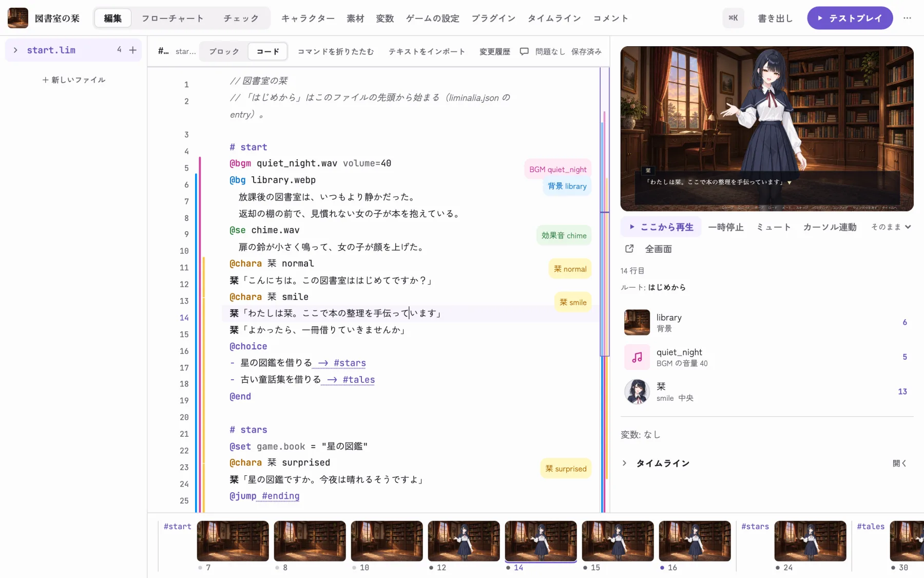Click コマンドを折りたたむ

coord(336,51)
